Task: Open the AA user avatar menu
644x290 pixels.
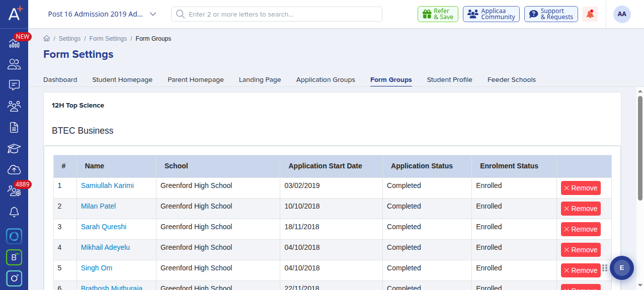Action: pos(622,14)
